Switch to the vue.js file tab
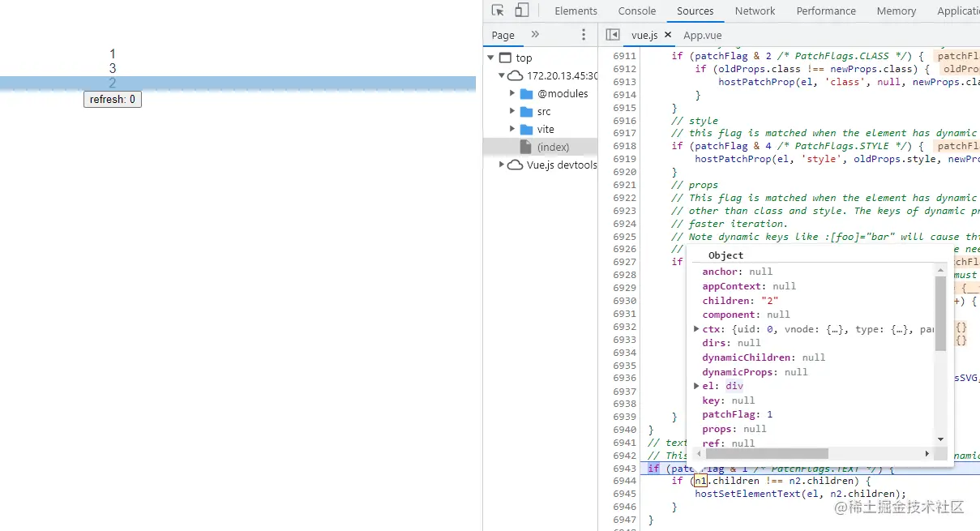The height and width of the screenshot is (531, 980). (x=644, y=35)
